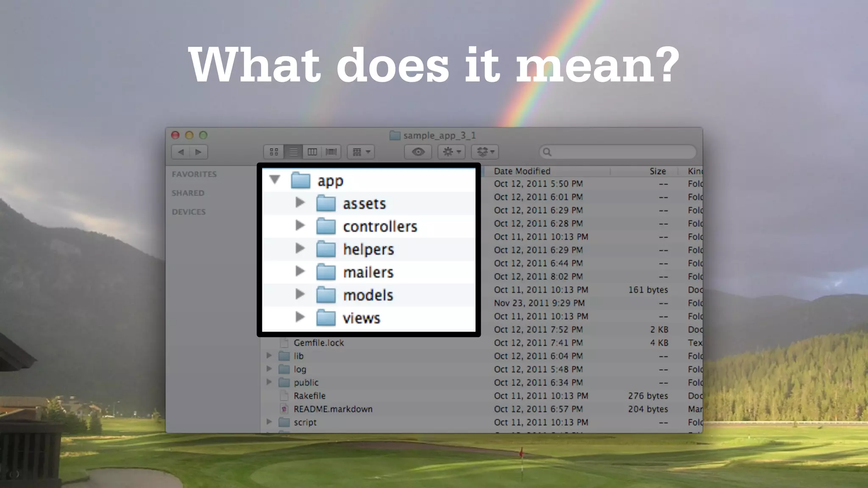Minimize window with the yellow button

pos(189,135)
